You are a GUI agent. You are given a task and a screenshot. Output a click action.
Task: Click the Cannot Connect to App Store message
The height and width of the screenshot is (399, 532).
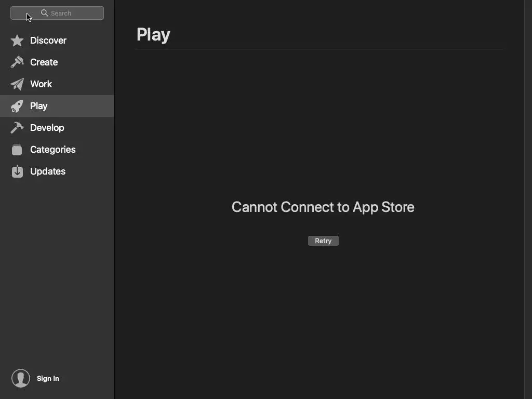323,207
